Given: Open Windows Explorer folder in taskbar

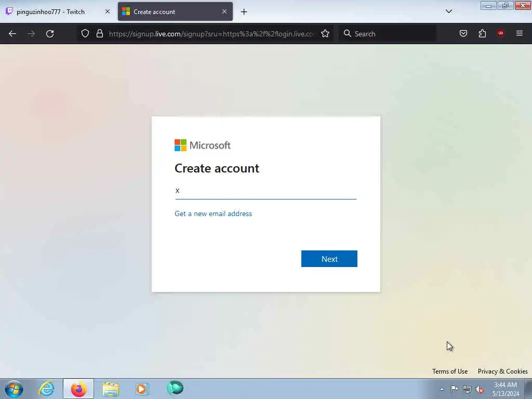Looking at the screenshot, I should 111,389.
